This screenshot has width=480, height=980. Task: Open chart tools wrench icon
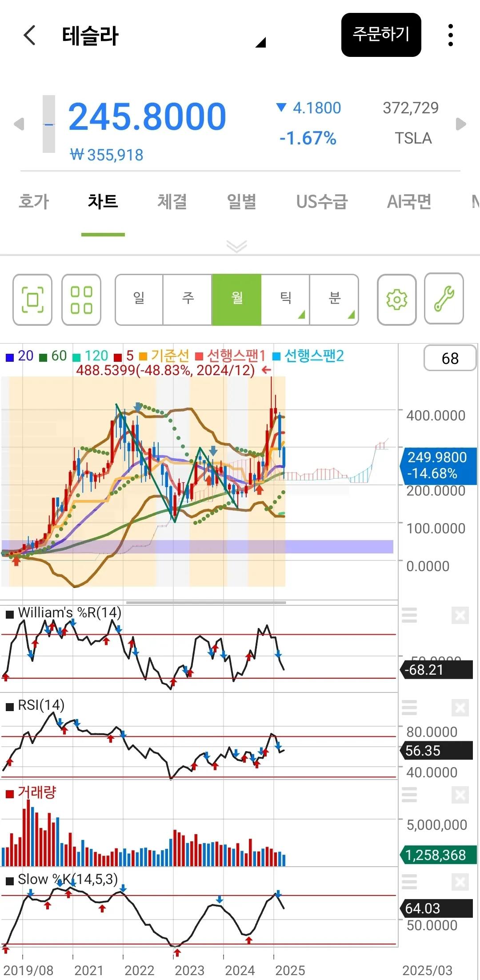tap(444, 299)
